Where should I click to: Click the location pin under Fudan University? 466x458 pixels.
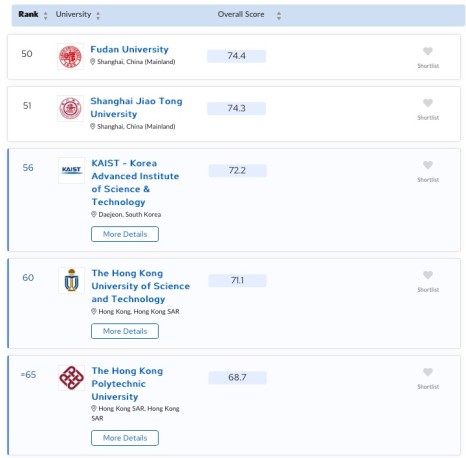93,62
